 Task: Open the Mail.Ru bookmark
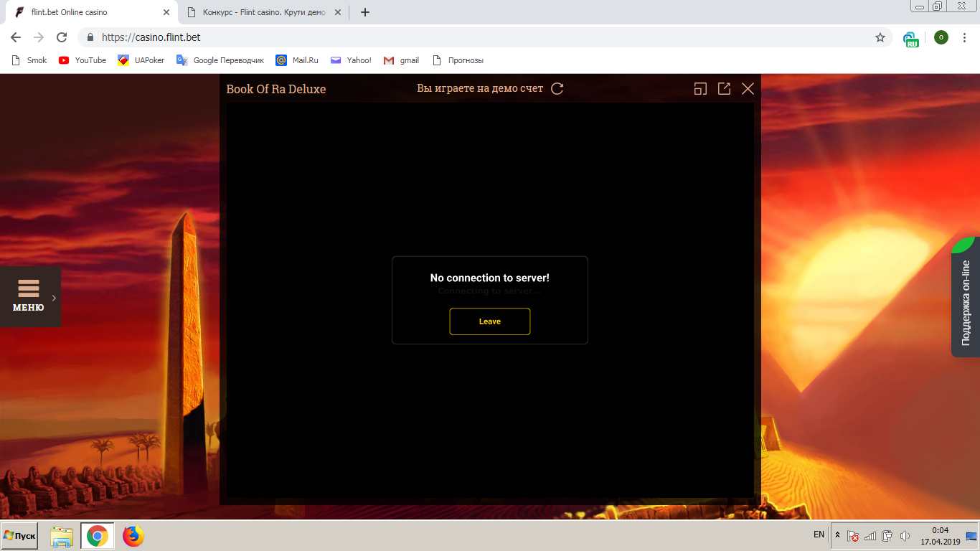297,60
